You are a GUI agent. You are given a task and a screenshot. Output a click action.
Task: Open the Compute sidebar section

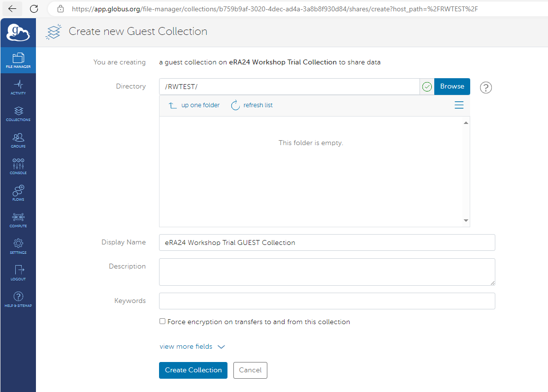[18, 220]
